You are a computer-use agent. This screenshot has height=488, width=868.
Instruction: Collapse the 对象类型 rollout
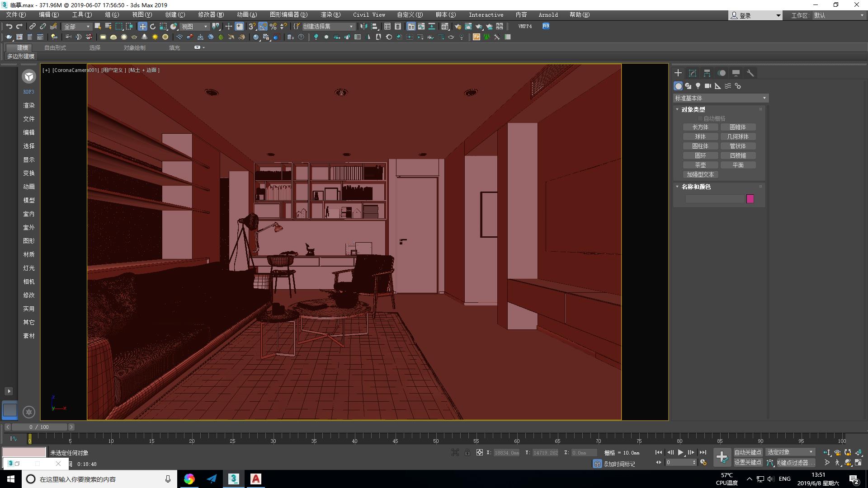tap(677, 109)
